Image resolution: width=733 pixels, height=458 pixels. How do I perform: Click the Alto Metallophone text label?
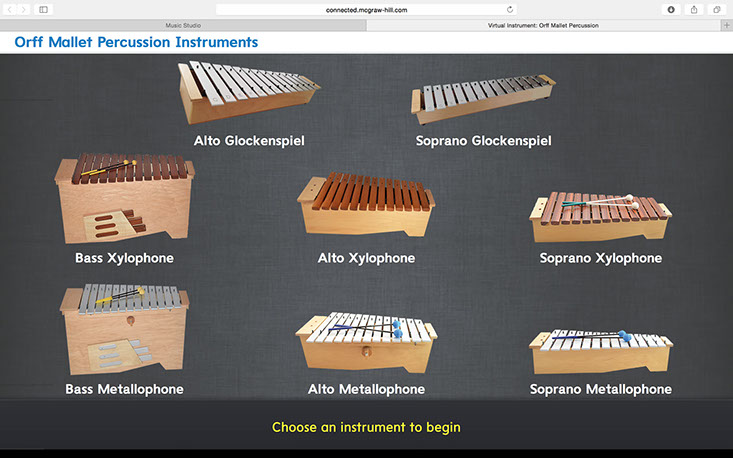366,389
